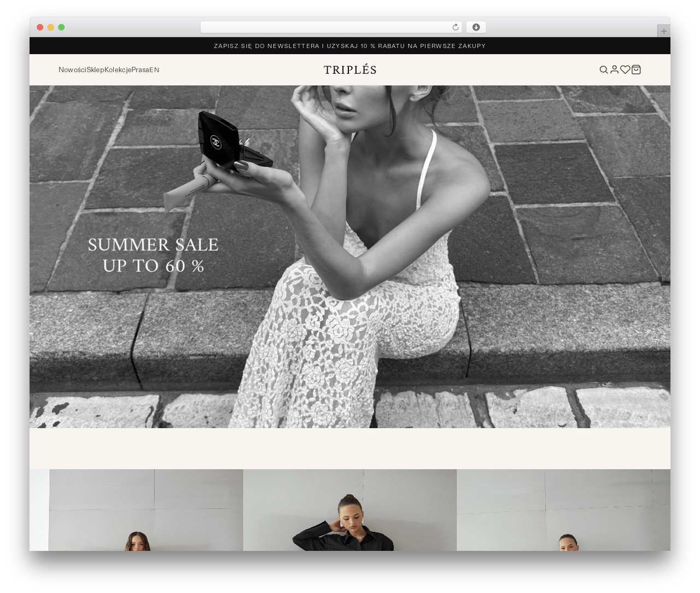Open the user account icon
Screen dimensions: 700x593
click(614, 69)
